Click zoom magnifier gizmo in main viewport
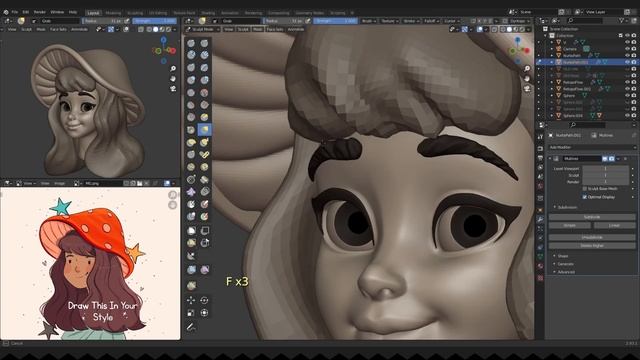This screenshot has width=640, height=360. click(x=527, y=69)
